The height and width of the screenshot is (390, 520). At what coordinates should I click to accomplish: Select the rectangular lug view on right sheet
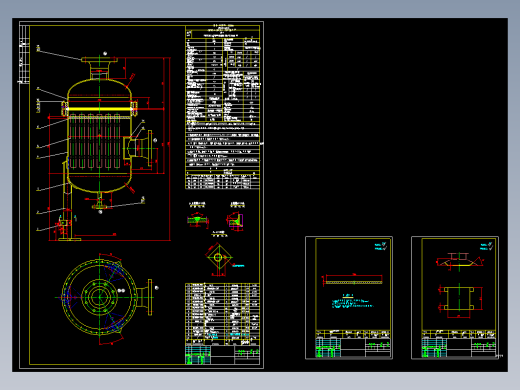pyautogui.click(x=459, y=298)
